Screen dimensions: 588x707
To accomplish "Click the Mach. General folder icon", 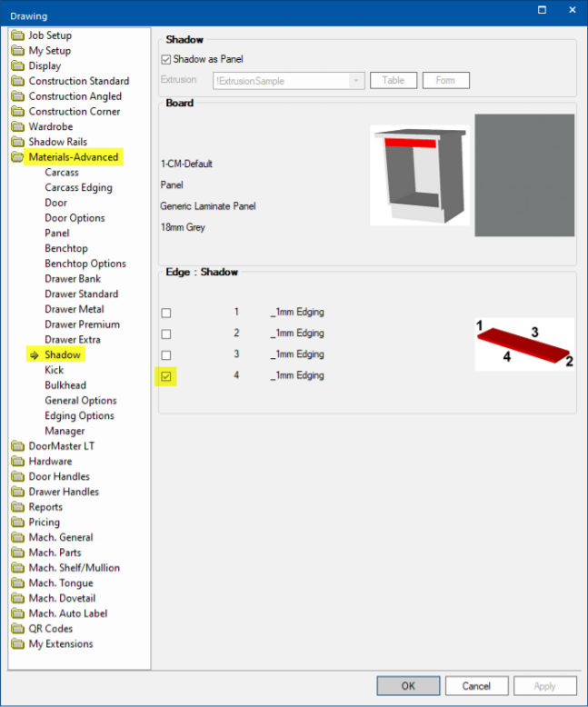I will [x=17, y=537].
